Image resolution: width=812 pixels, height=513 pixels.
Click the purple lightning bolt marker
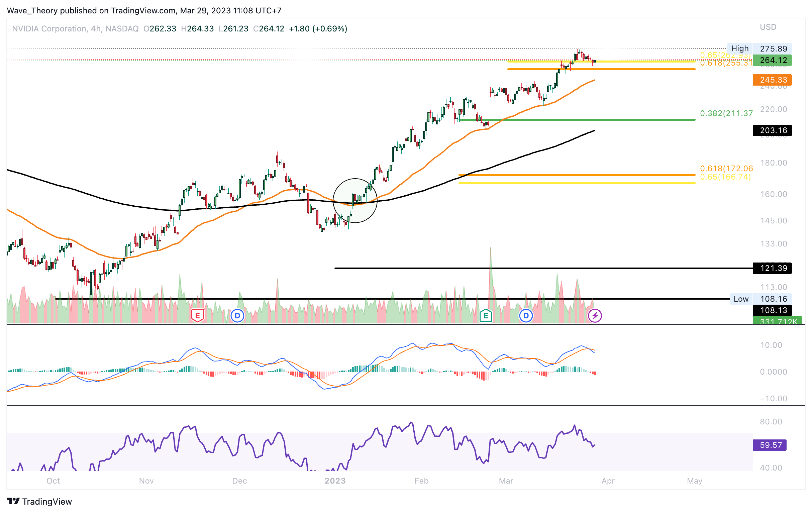point(595,316)
